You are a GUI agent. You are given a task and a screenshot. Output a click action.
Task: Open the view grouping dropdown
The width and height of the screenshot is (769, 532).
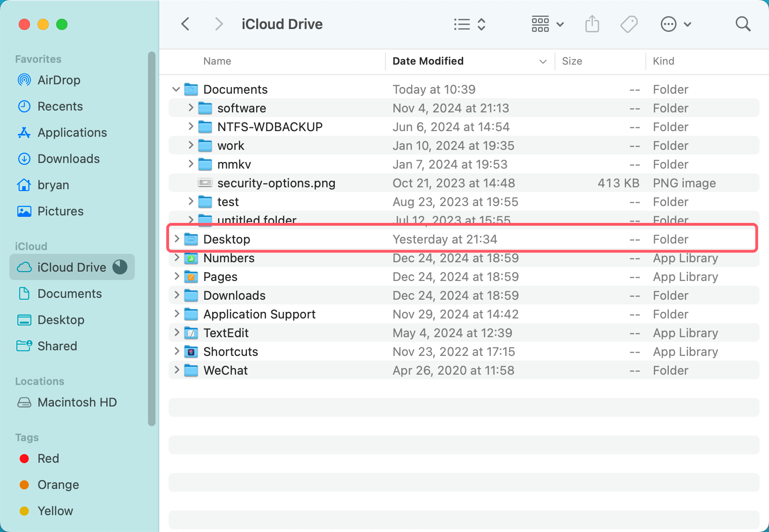547,24
